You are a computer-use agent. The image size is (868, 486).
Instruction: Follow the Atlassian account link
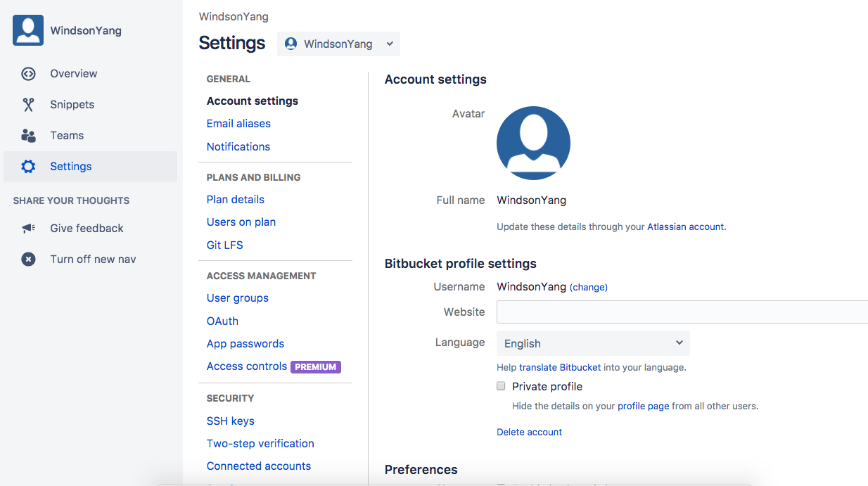coord(685,227)
